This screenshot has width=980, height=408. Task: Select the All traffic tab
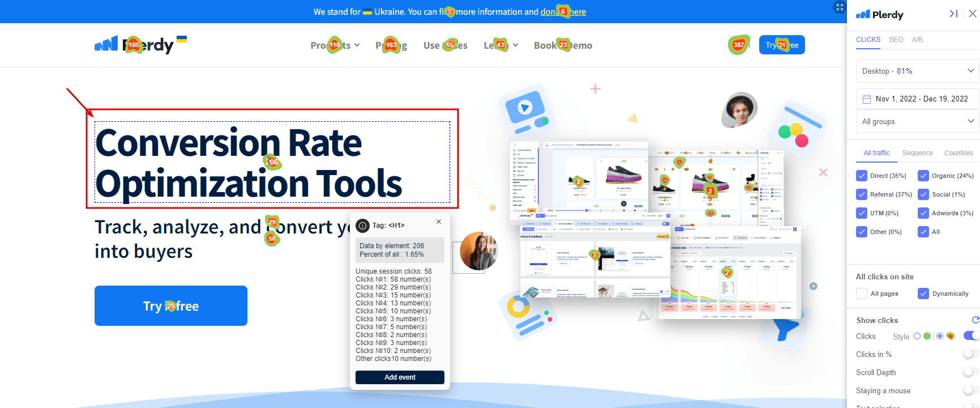[876, 153]
